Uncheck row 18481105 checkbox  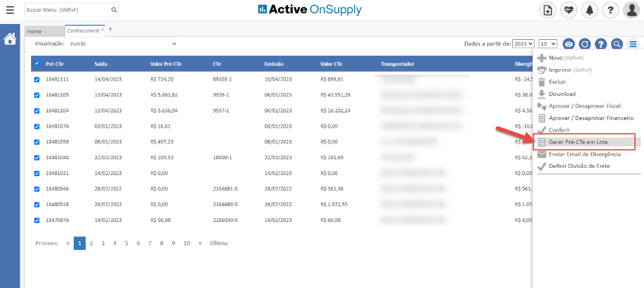coord(37,95)
